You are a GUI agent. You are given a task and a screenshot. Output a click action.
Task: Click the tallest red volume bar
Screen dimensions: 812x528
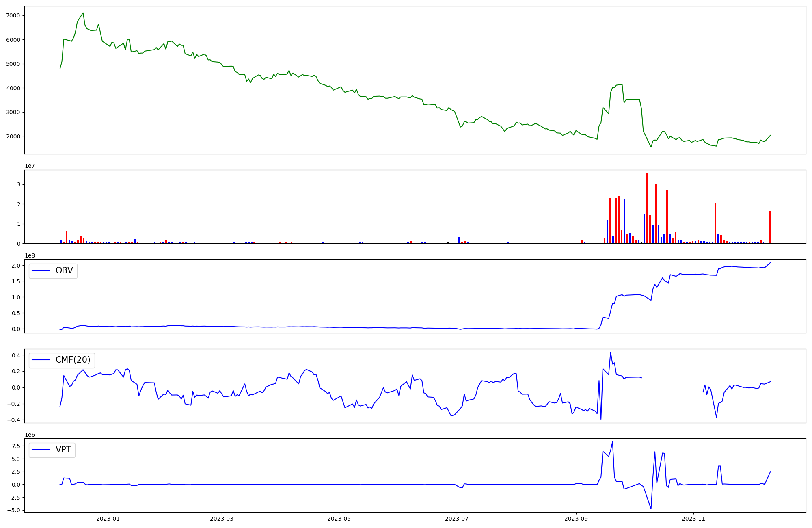[647, 208]
